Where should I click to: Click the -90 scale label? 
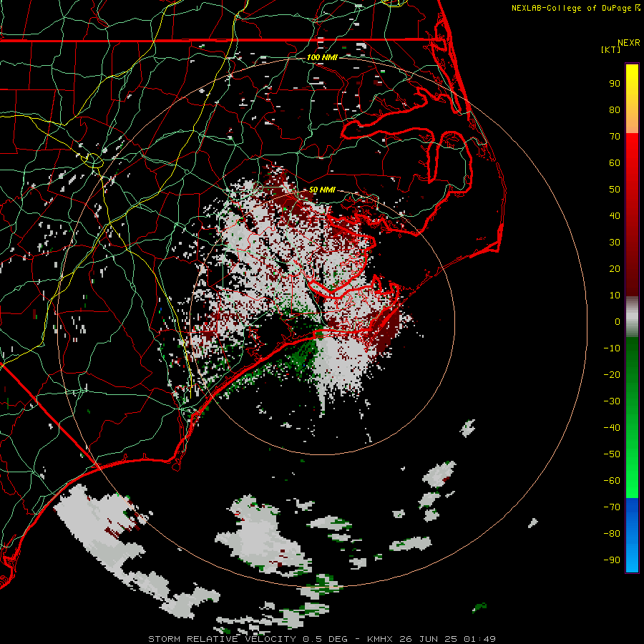(x=612, y=560)
